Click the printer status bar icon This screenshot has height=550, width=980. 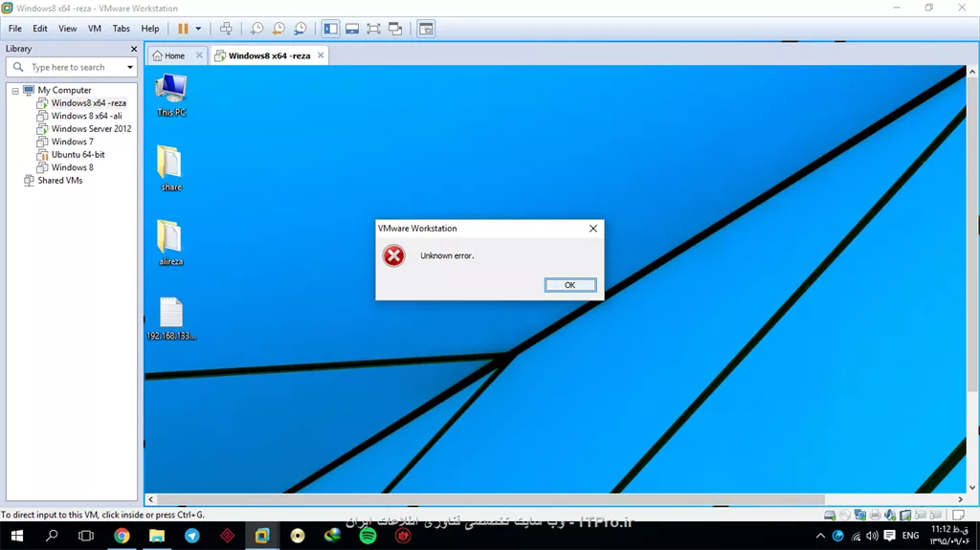[x=875, y=515]
